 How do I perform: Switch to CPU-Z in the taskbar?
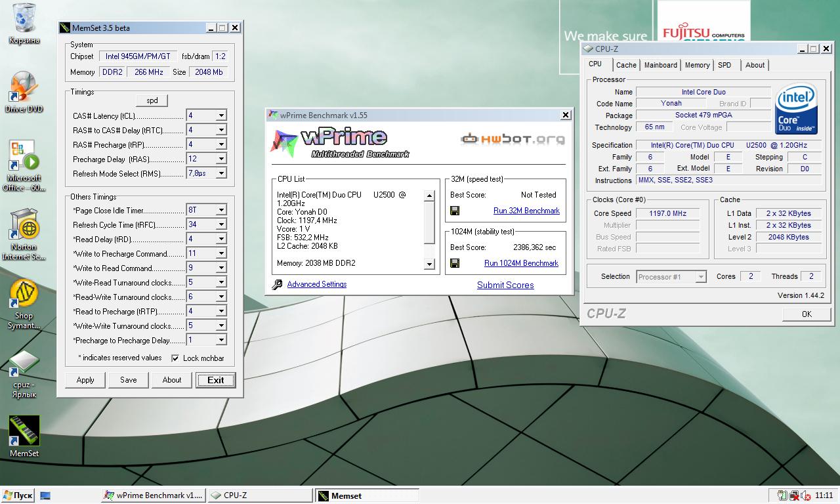(x=260, y=495)
